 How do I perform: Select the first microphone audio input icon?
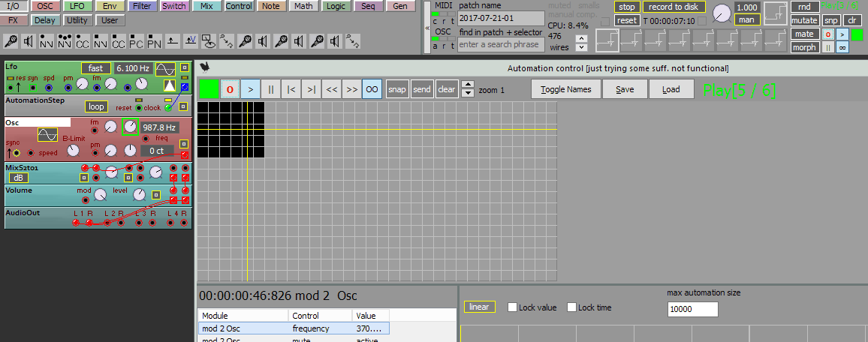tap(11, 41)
